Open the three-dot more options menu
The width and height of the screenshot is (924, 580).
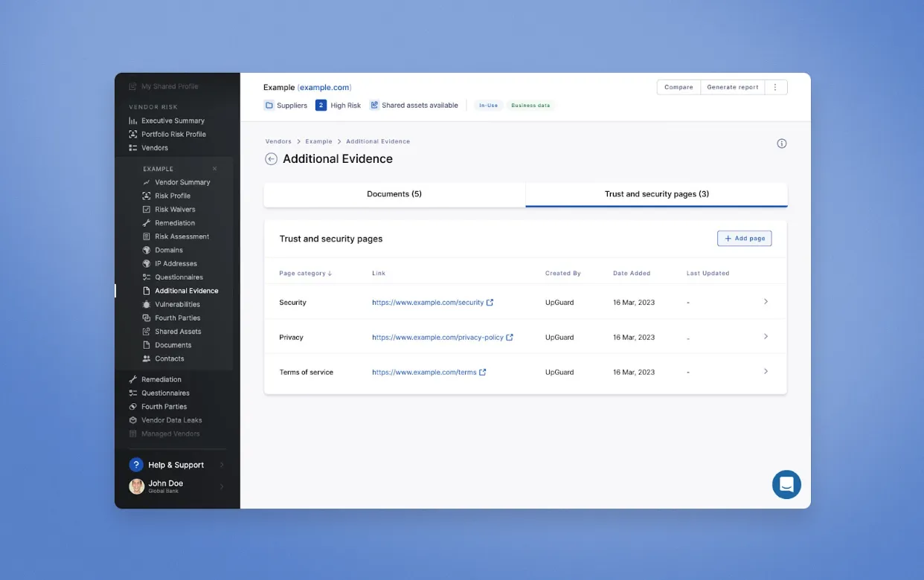coord(775,87)
